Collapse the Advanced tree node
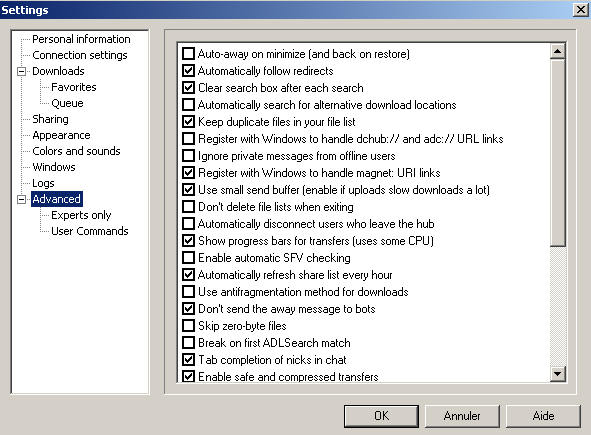This screenshot has height=435, width=591. (22, 199)
